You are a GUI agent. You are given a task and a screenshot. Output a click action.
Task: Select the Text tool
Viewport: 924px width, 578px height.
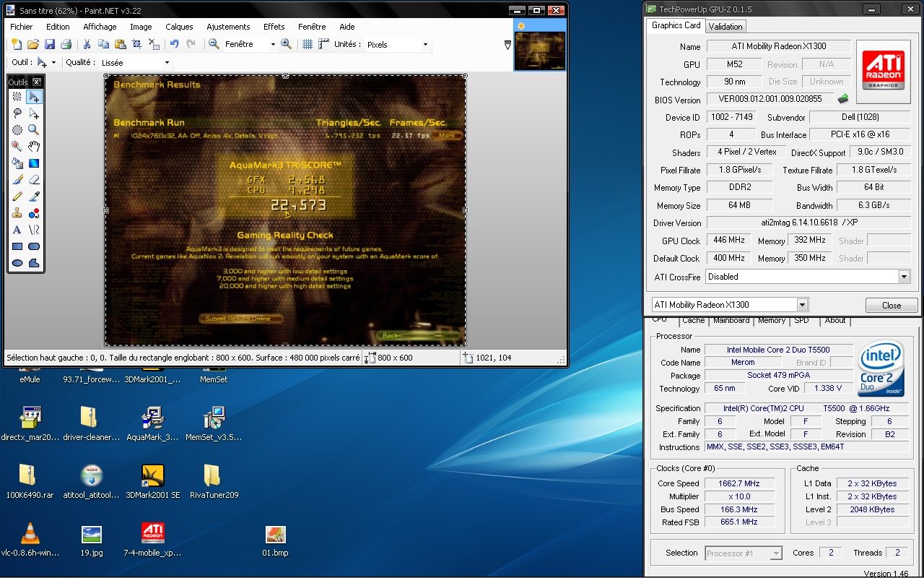click(17, 230)
